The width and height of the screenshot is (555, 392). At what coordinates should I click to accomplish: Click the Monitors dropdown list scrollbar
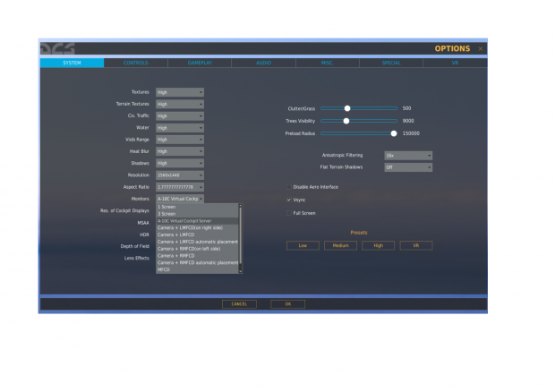coord(241,237)
